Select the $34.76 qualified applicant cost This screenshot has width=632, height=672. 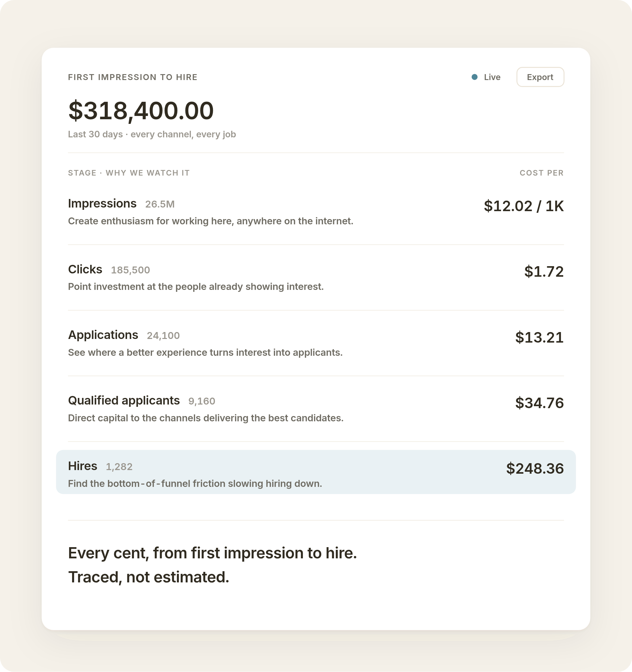coord(539,403)
